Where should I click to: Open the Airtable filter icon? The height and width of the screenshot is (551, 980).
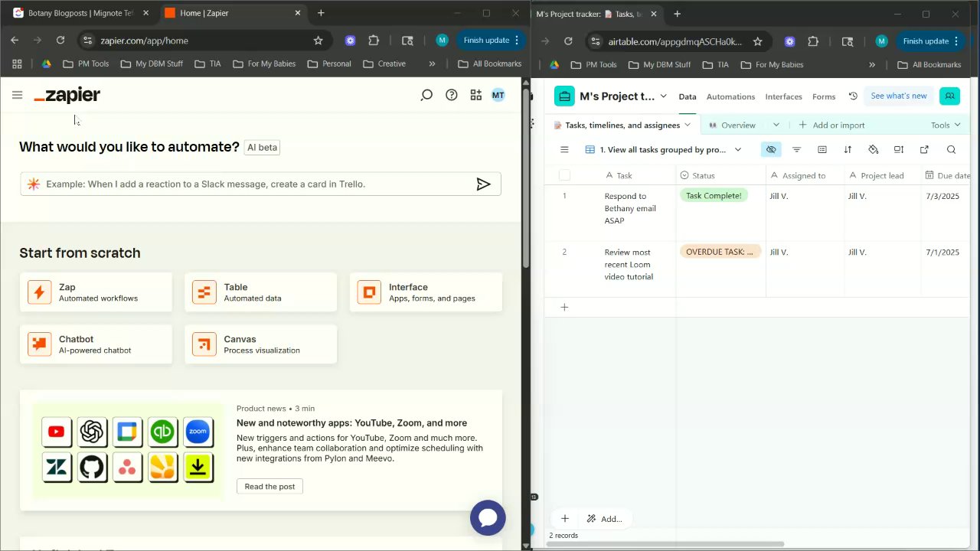796,150
